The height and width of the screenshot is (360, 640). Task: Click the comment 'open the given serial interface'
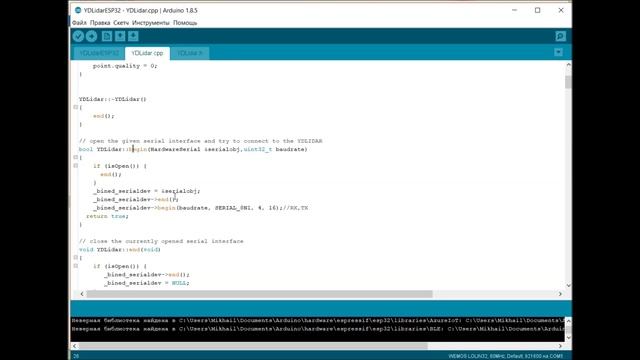tap(200, 141)
